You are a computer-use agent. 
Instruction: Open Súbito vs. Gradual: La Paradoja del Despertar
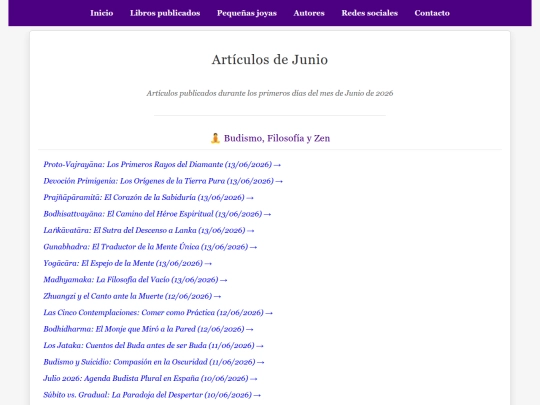(152, 395)
